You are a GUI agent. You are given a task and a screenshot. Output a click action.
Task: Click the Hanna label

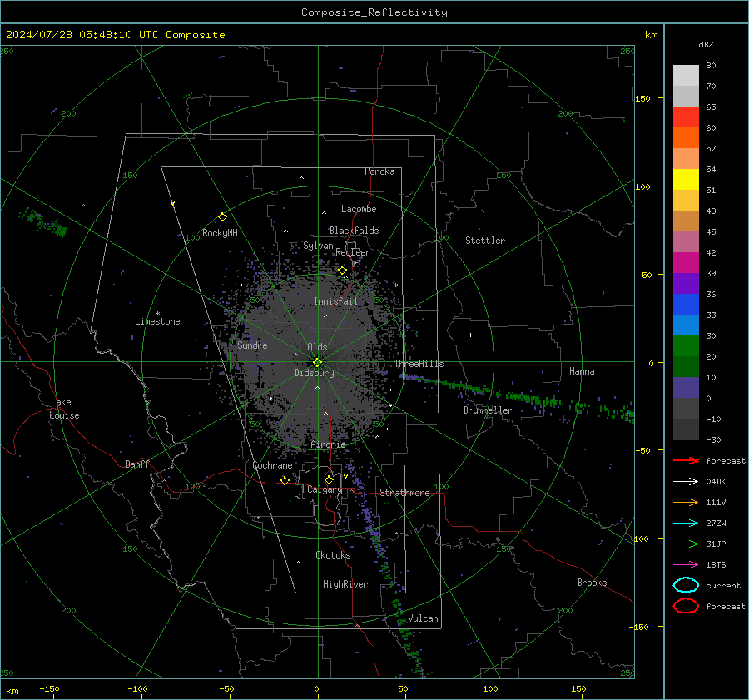582,371
